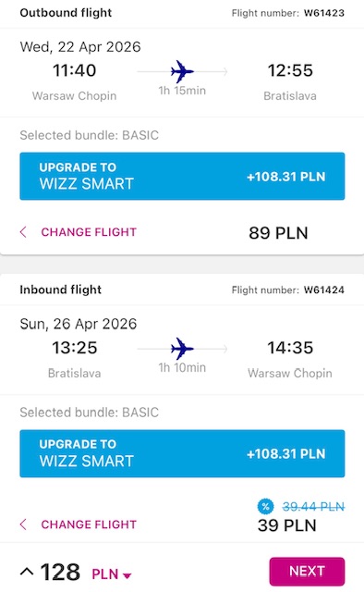Click the outbound 89 PLN price
Screen dimensions: 364x592
[278, 232]
